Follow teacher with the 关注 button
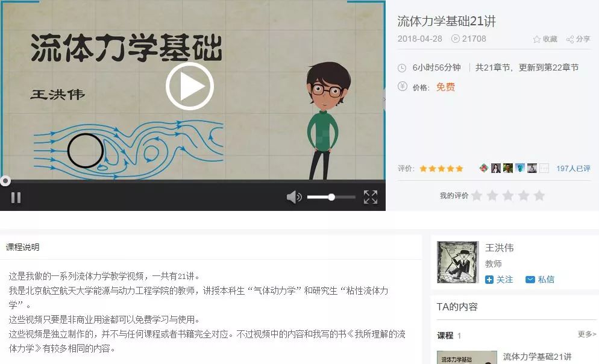Image resolution: width=599 pixels, height=364 pixels. coord(499,280)
